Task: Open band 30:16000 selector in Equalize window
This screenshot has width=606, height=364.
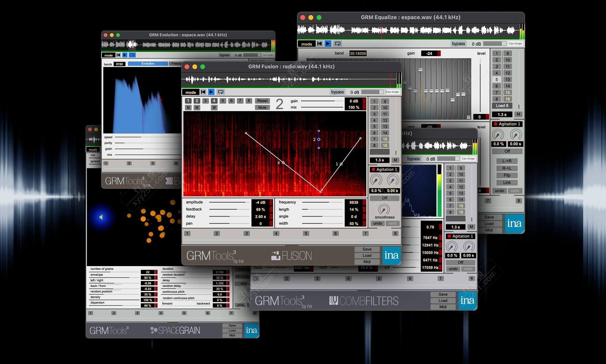Action: [358, 53]
